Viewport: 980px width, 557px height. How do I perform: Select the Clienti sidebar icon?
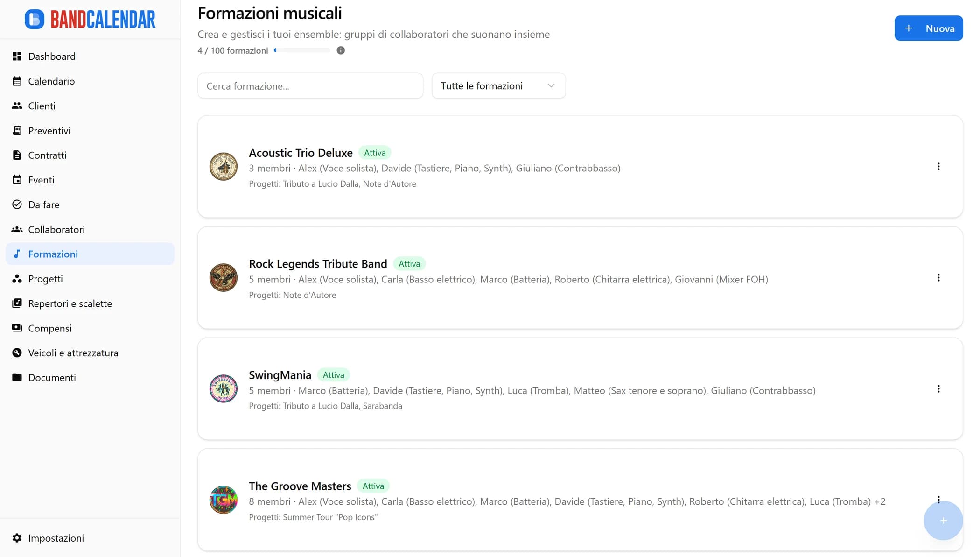click(17, 106)
